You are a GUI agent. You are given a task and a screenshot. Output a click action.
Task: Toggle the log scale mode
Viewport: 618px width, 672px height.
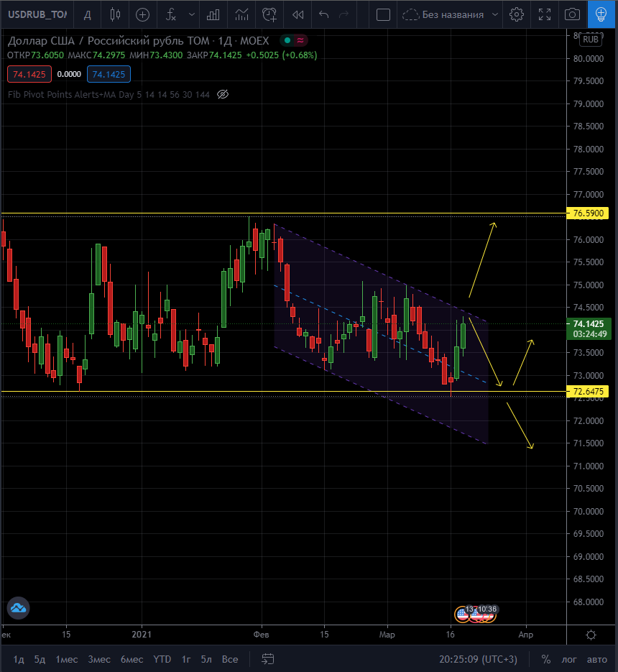[x=568, y=659]
